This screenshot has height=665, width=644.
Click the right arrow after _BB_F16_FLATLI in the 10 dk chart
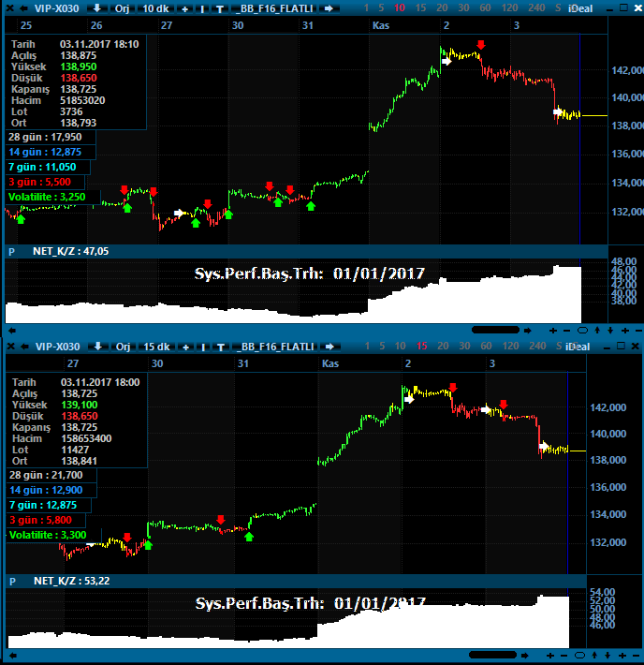(329, 8)
